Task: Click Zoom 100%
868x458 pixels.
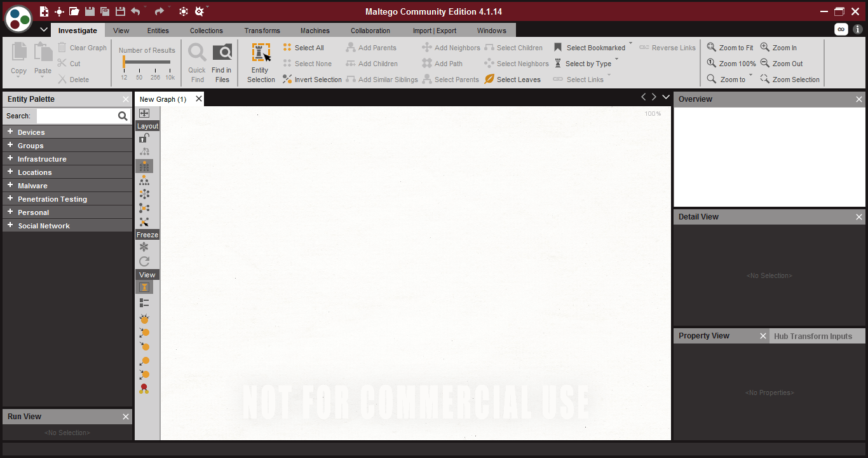Action: 731,64
